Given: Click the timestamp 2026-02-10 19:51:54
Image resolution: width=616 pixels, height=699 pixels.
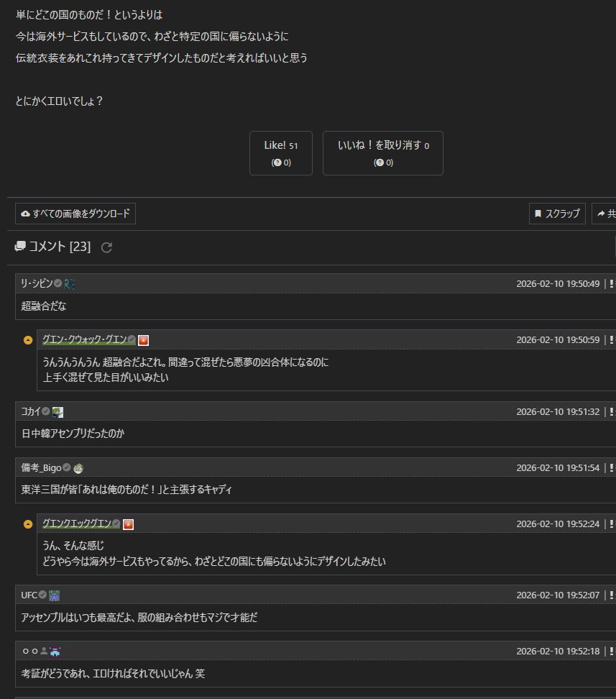Looking at the screenshot, I should click(x=558, y=468).
